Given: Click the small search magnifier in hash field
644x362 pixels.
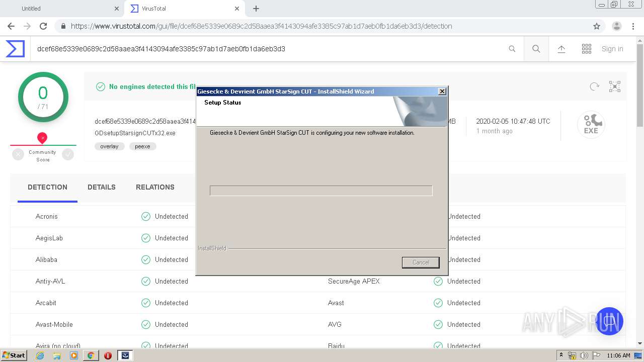Looking at the screenshot, I should (x=512, y=49).
